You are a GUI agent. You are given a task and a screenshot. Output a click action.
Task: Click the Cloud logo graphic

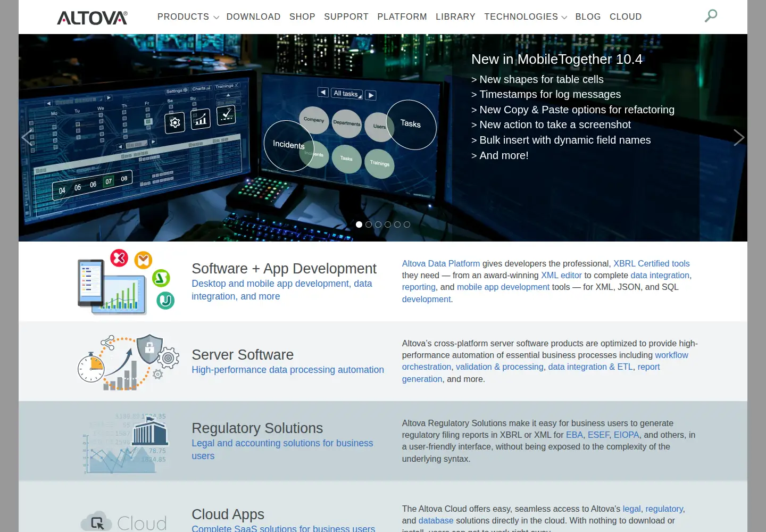click(124, 522)
